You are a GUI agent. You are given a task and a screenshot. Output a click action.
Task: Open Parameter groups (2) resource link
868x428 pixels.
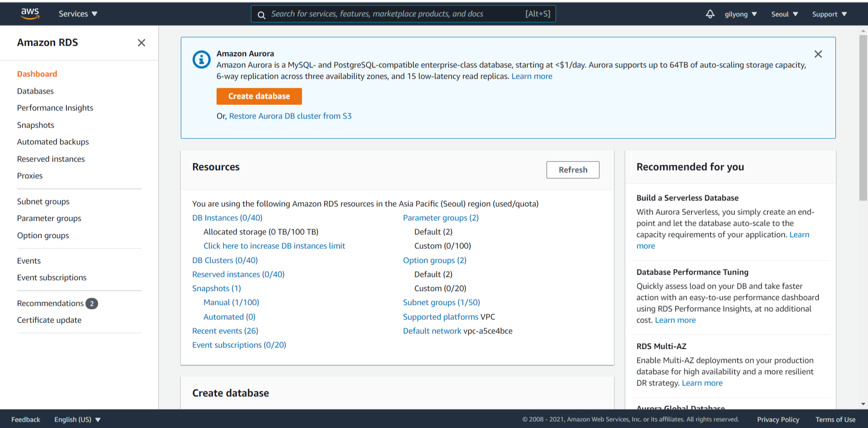click(x=441, y=218)
